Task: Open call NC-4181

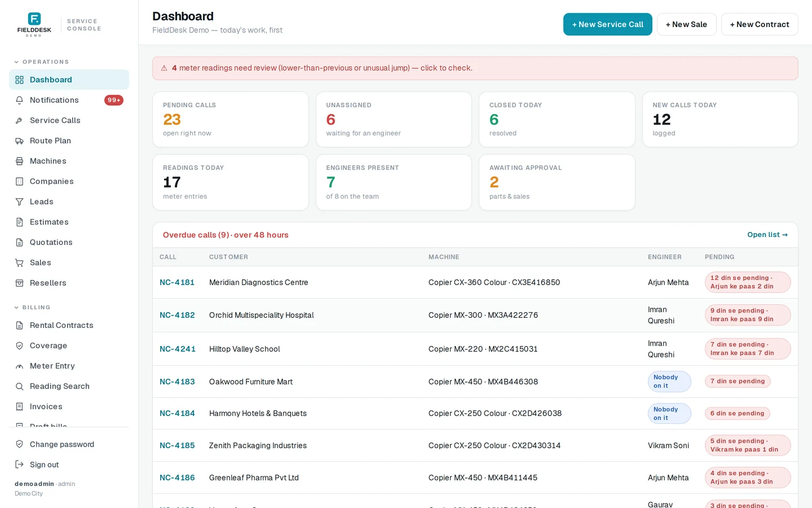Action: pyautogui.click(x=177, y=282)
